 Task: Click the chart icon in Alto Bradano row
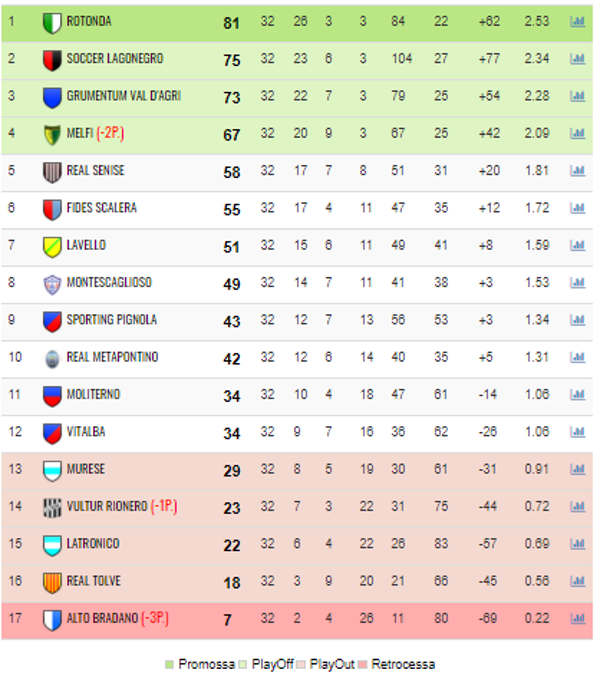tap(577, 618)
